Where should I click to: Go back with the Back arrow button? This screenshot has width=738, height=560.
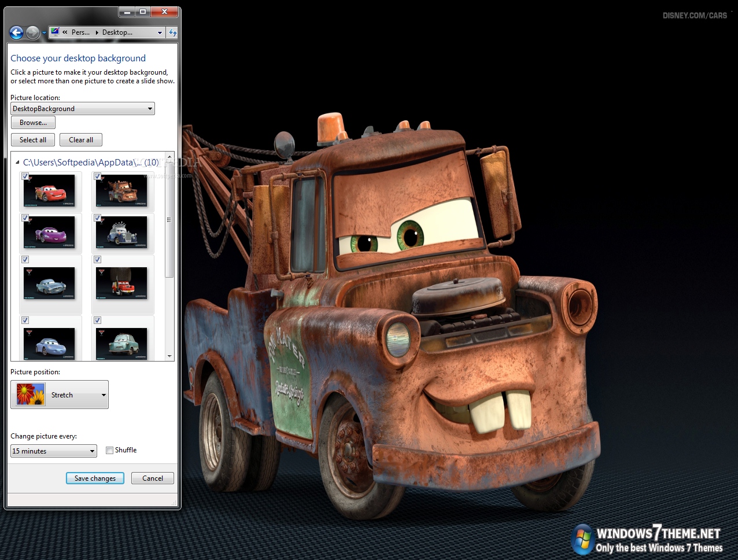(x=16, y=32)
